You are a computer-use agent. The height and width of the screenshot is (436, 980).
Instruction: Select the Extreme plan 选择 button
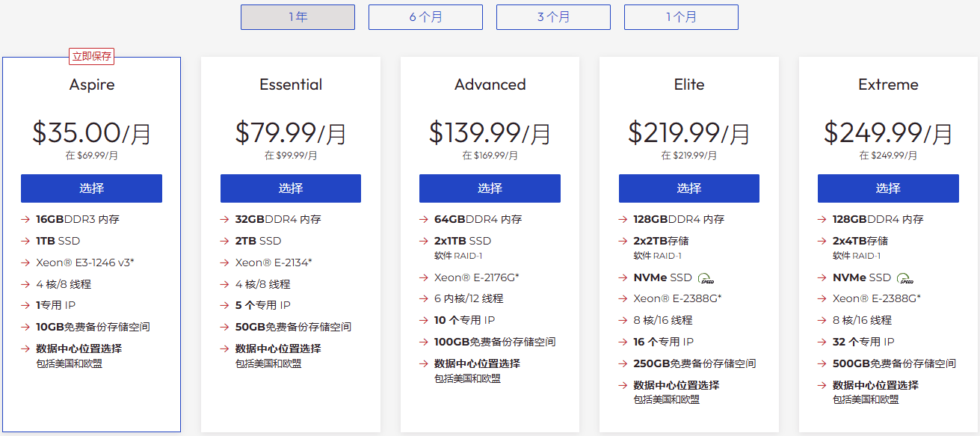point(888,188)
